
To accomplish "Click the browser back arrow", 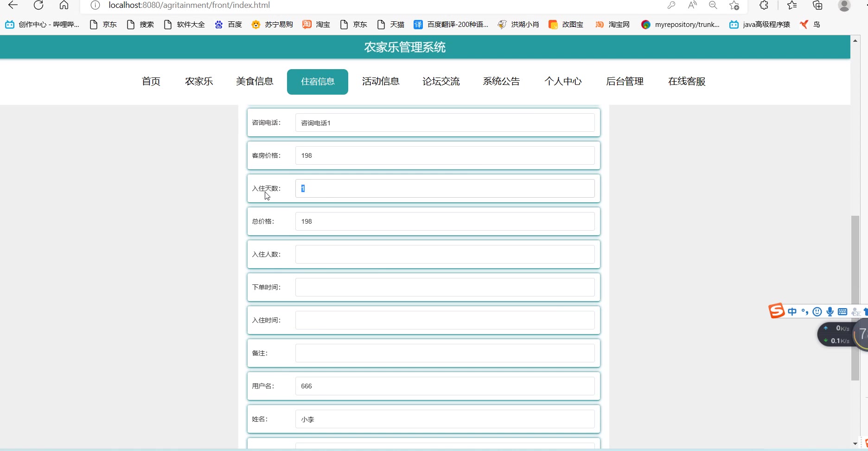I will pos(13,5).
